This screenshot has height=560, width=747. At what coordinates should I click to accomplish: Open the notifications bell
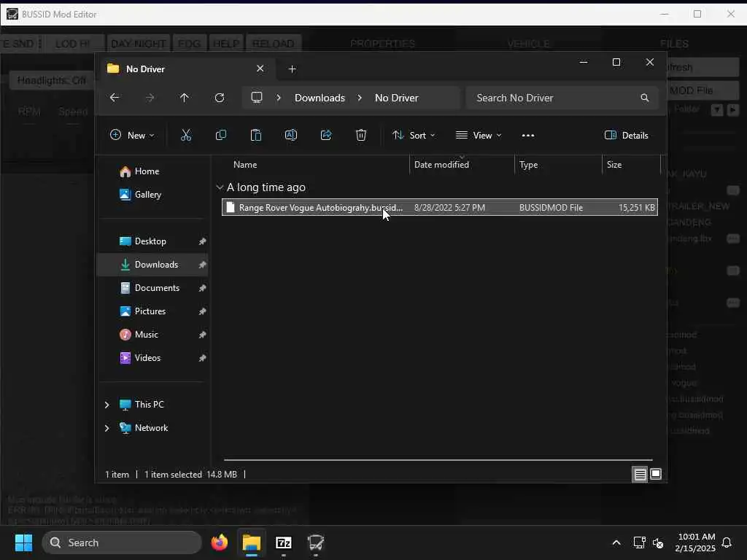[727, 542]
